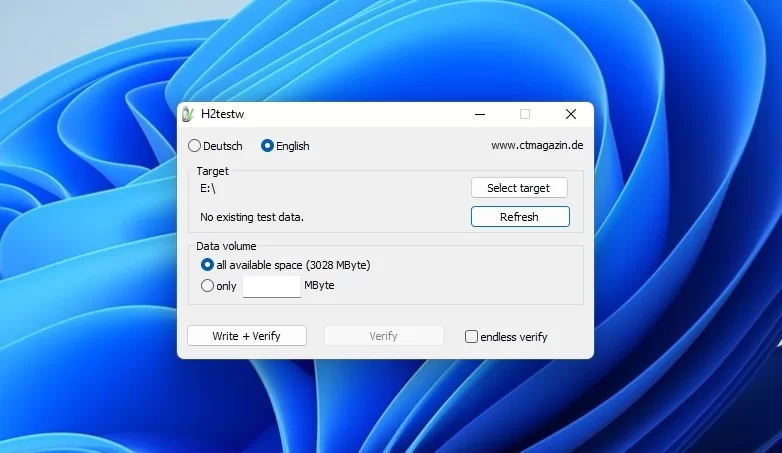Open the Select target dialog
The image size is (782, 453).
[518, 188]
